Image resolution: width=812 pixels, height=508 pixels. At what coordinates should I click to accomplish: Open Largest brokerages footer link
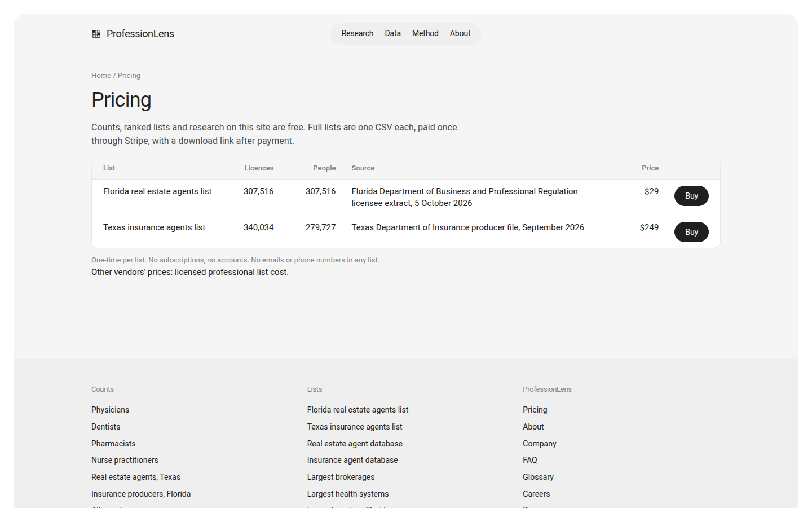[341, 477]
